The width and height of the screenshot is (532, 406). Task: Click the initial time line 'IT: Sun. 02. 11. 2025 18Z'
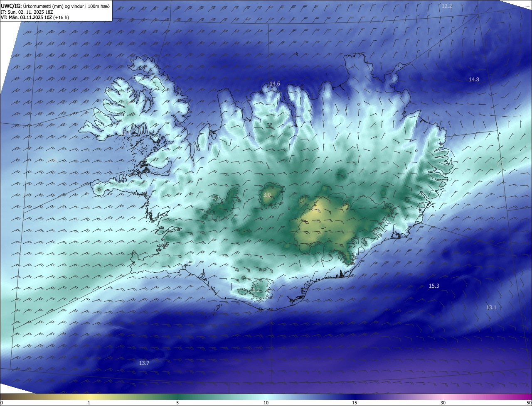tap(27, 12)
